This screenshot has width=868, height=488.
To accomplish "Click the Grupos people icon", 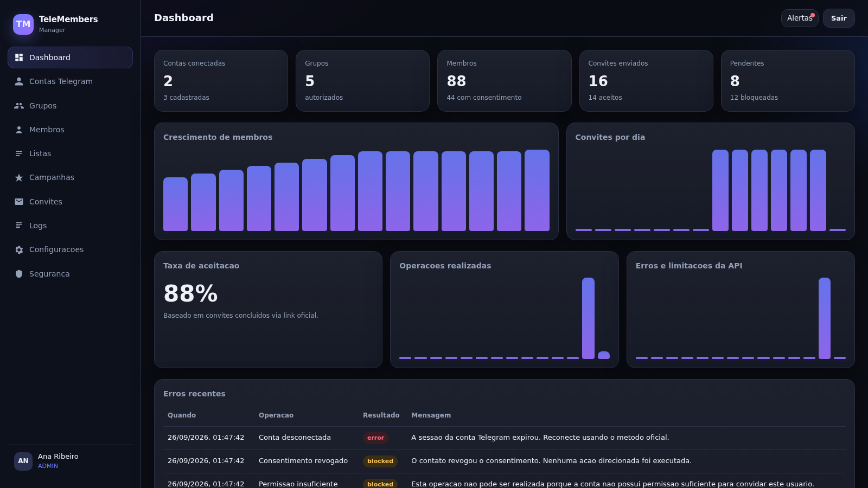I will (19, 106).
